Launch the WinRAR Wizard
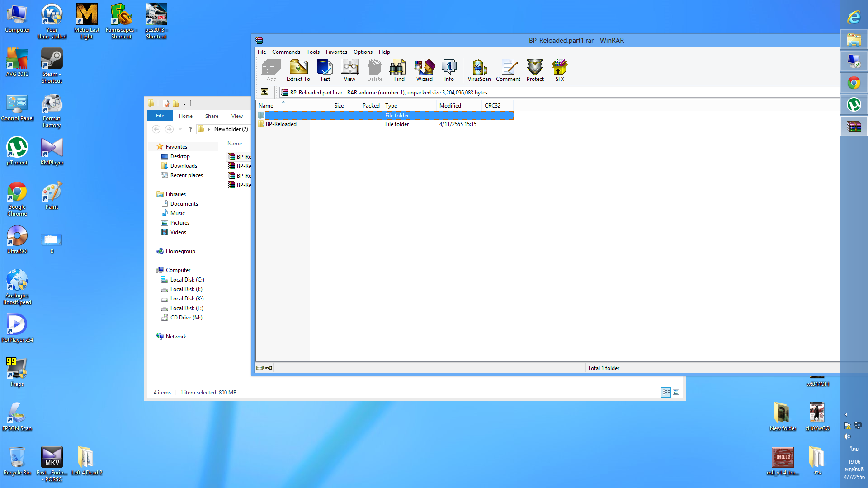This screenshot has width=868, height=488. tap(424, 70)
